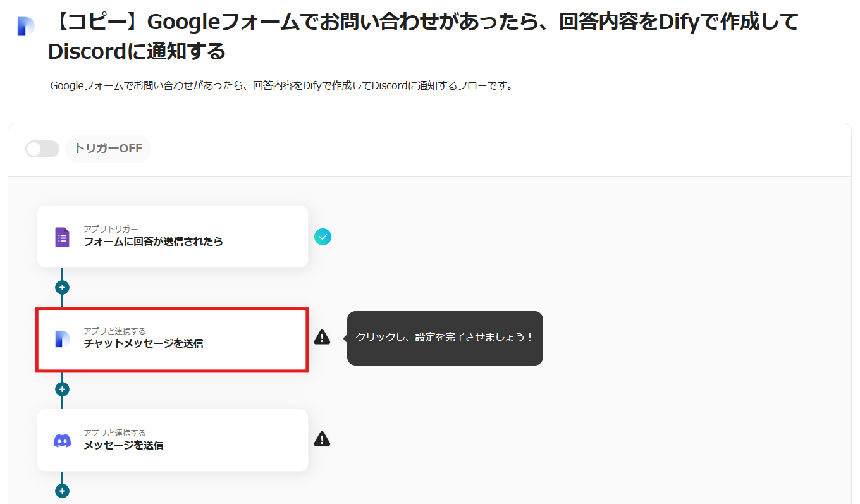Click the Google Forms icon in trigger card
This screenshot has width=860, height=504.
click(62, 237)
